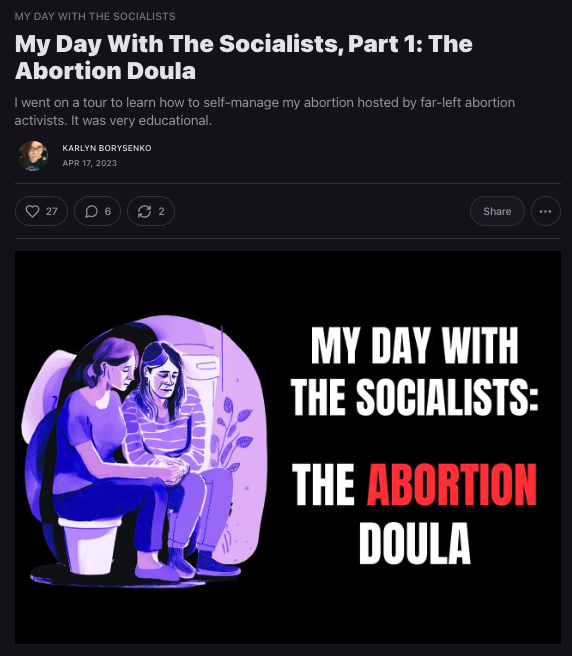
Task: Open the article title heading
Action: (x=244, y=57)
